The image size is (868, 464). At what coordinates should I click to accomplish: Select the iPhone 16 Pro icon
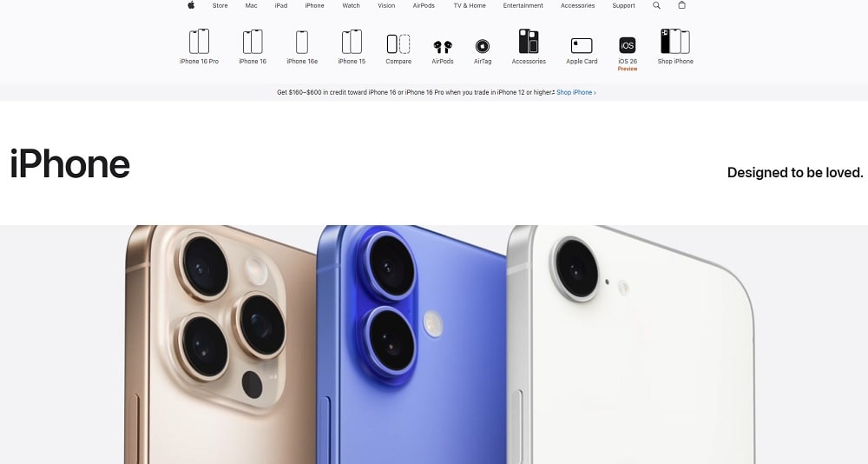199,42
